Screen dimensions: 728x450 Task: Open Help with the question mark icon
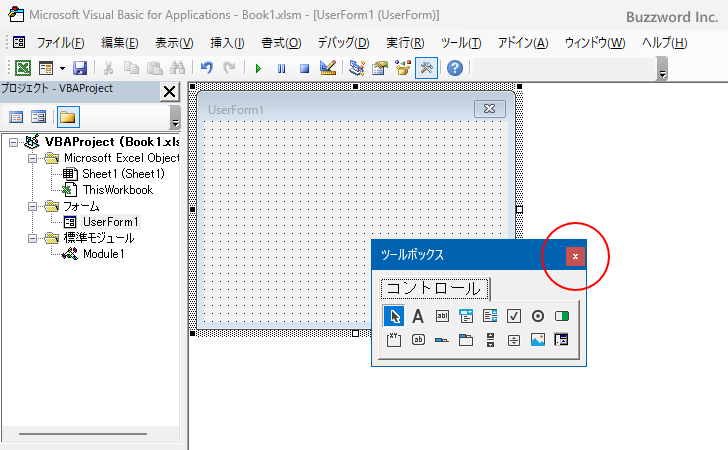pos(455,68)
